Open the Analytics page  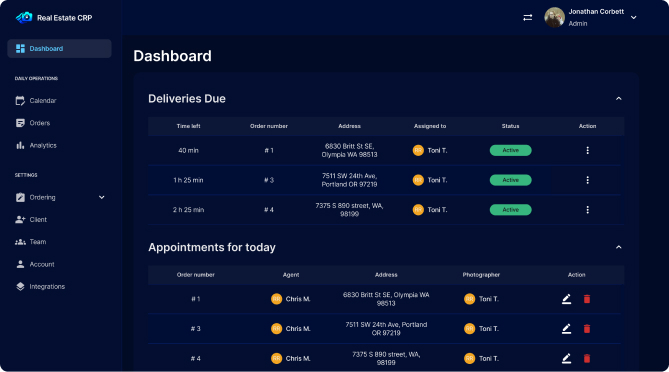[43, 145]
